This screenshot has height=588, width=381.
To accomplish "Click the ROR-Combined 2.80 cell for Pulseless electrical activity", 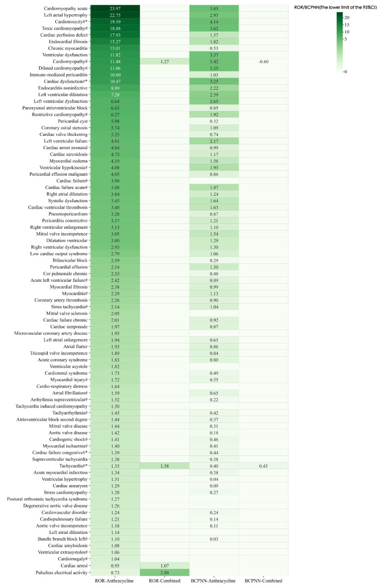I will point(164,572).
